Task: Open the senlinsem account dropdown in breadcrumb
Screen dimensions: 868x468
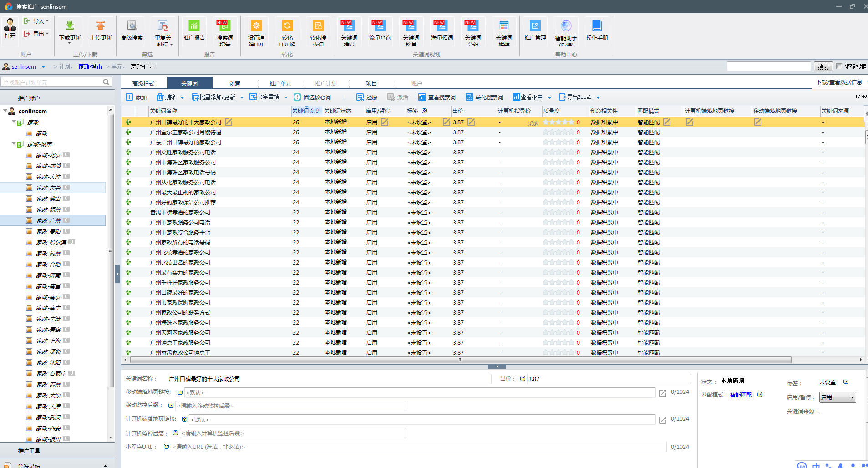Action: [43, 67]
